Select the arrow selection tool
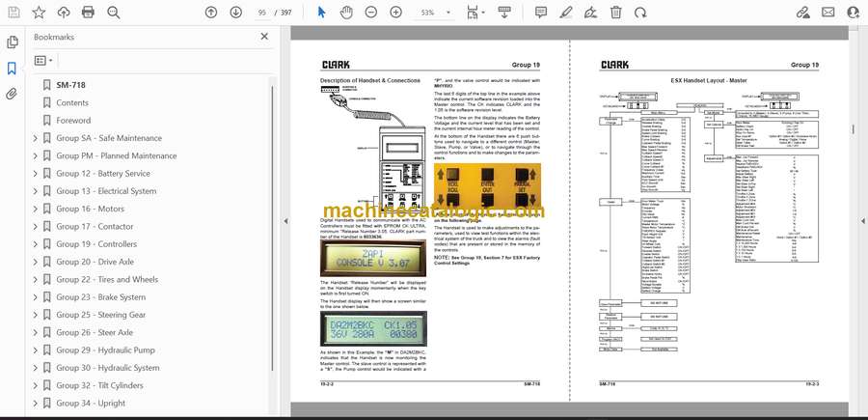 321,13
